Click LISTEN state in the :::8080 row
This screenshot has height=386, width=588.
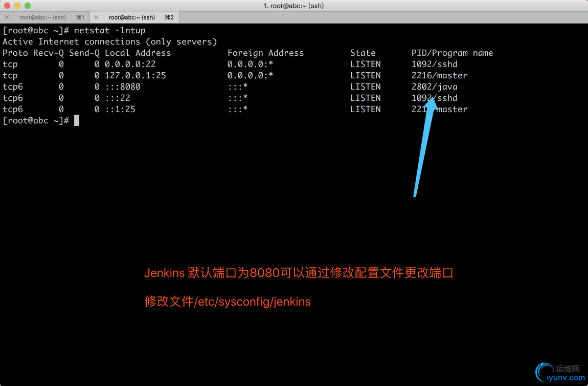365,87
